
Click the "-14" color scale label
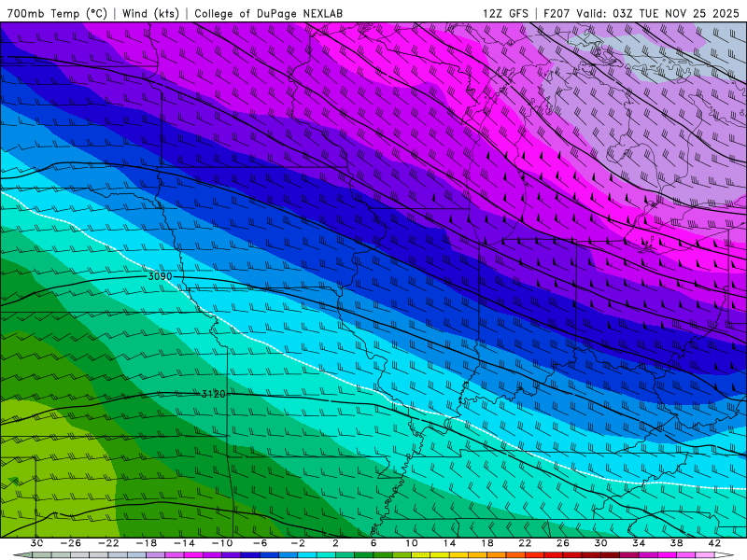(x=184, y=543)
